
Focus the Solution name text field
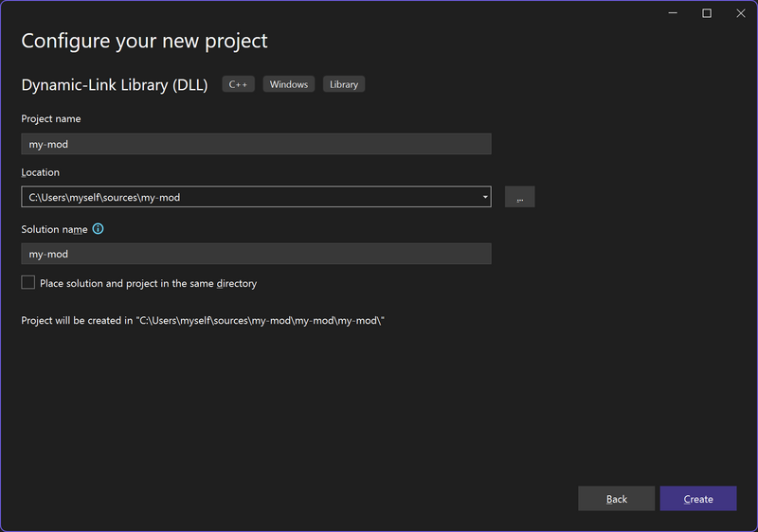pyautogui.click(x=256, y=254)
